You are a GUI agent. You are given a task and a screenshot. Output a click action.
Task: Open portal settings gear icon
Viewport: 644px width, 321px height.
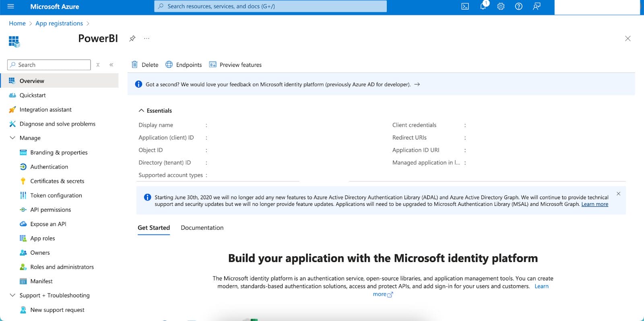click(501, 6)
